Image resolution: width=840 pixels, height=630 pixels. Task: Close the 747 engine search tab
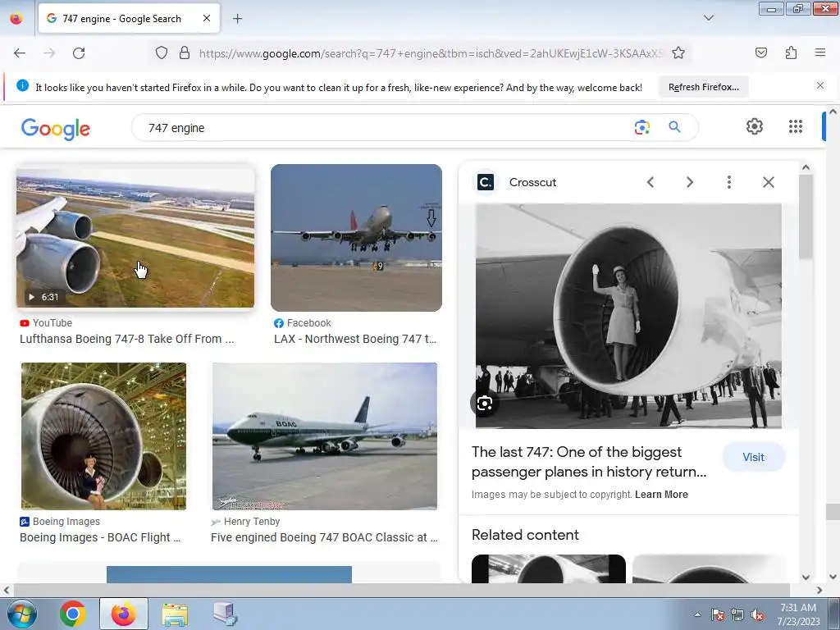click(x=207, y=18)
